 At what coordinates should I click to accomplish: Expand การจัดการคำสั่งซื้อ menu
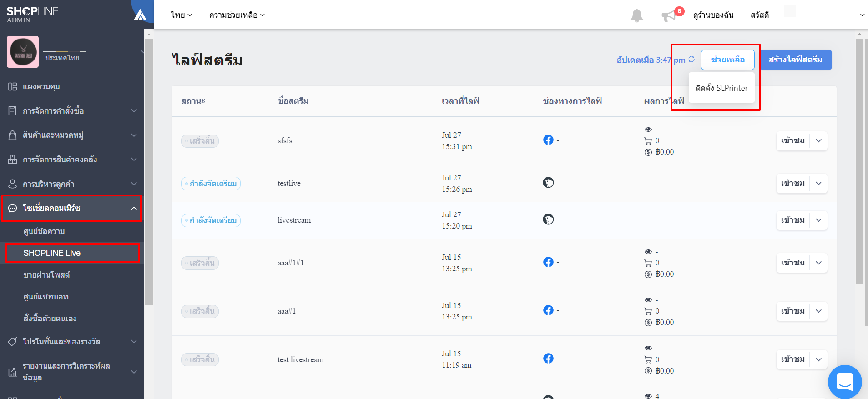134,110
